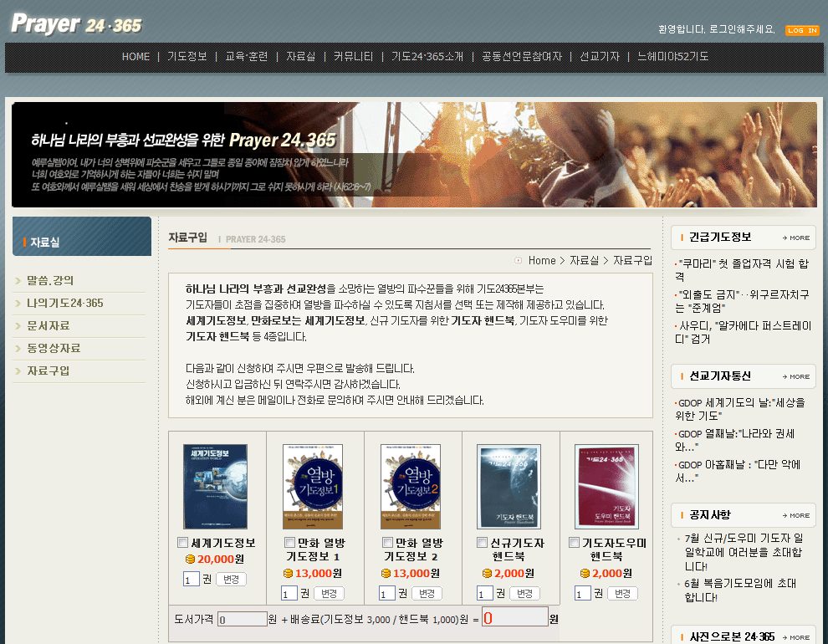828x644 pixels.
Task: Click quantity field for 신규기도자 핸드북
Action: [485, 593]
